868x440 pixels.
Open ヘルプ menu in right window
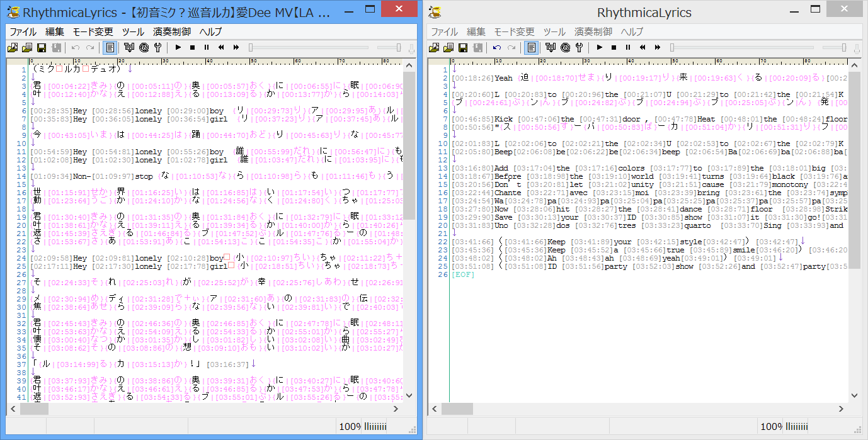[632, 31]
